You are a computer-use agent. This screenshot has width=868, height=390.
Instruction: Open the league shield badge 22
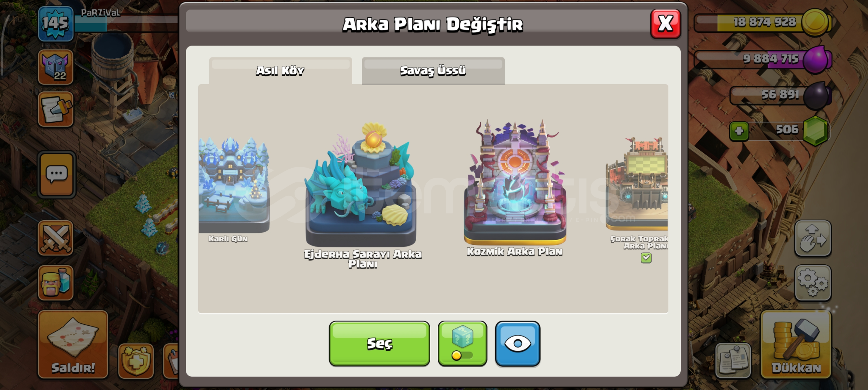pos(55,67)
